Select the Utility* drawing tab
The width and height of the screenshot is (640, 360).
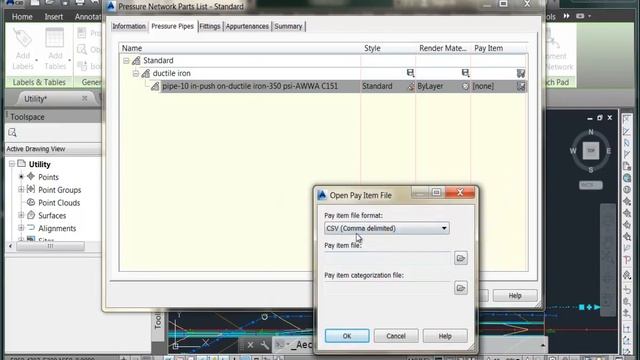pos(36,99)
